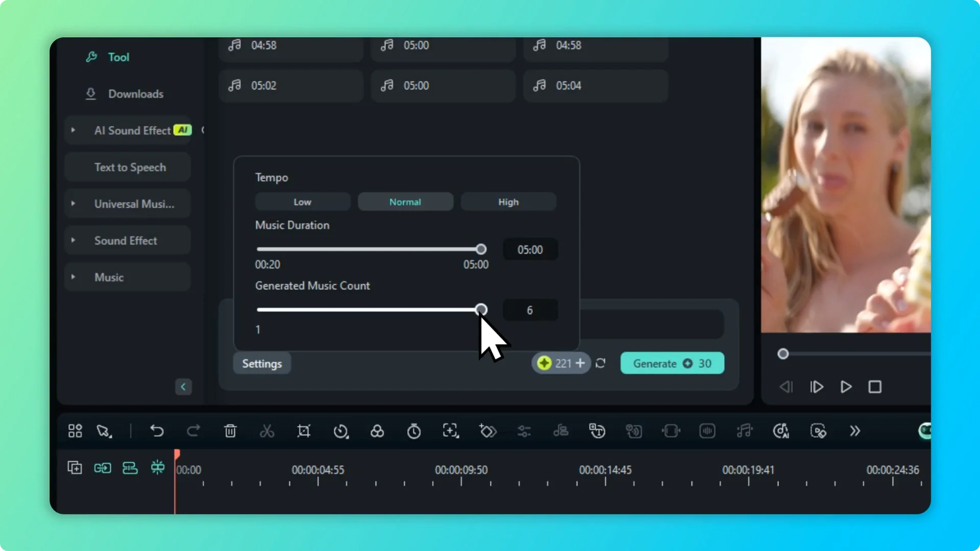The width and height of the screenshot is (980, 551).
Task: Expand AI Sound Effect category
Action: [x=73, y=130]
